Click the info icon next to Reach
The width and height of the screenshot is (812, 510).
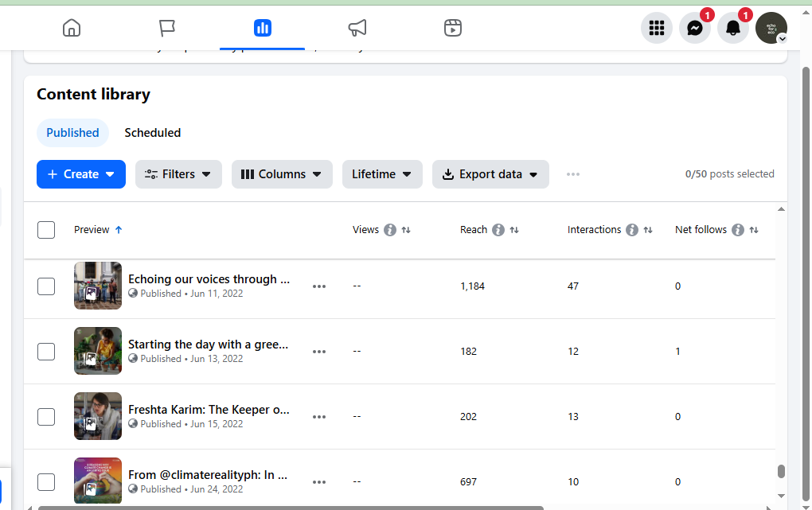point(498,230)
